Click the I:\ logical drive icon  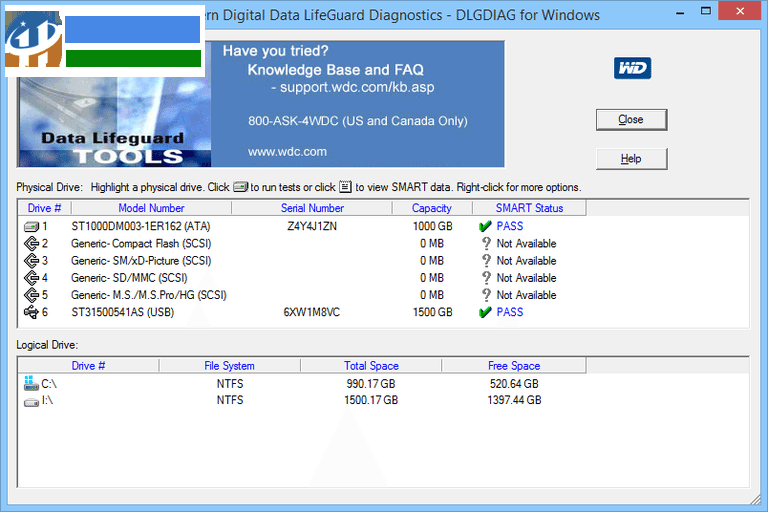(31, 402)
